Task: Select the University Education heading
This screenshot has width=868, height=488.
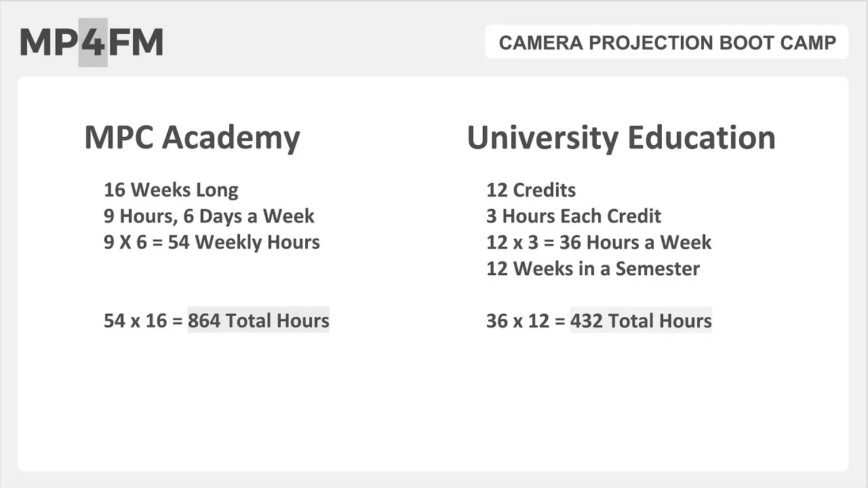Action: click(x=621, y=138)
